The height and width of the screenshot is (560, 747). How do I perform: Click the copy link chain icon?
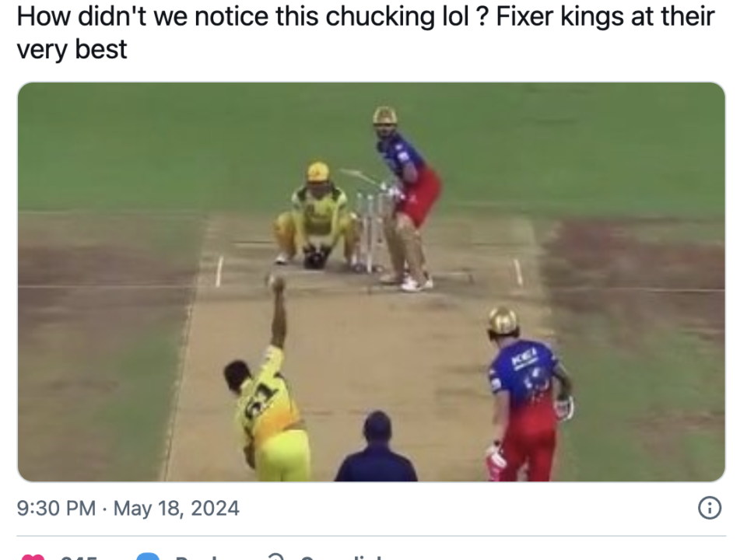tap(274, 556)
